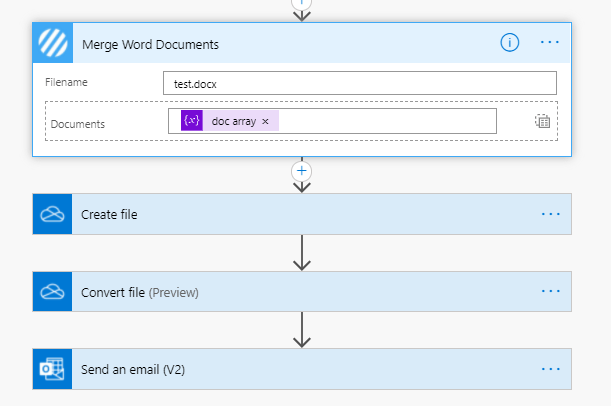The width and height of the screenshot is (611, 406).
Task: Click empty area of Documents field
Action: tap(390, 121)
